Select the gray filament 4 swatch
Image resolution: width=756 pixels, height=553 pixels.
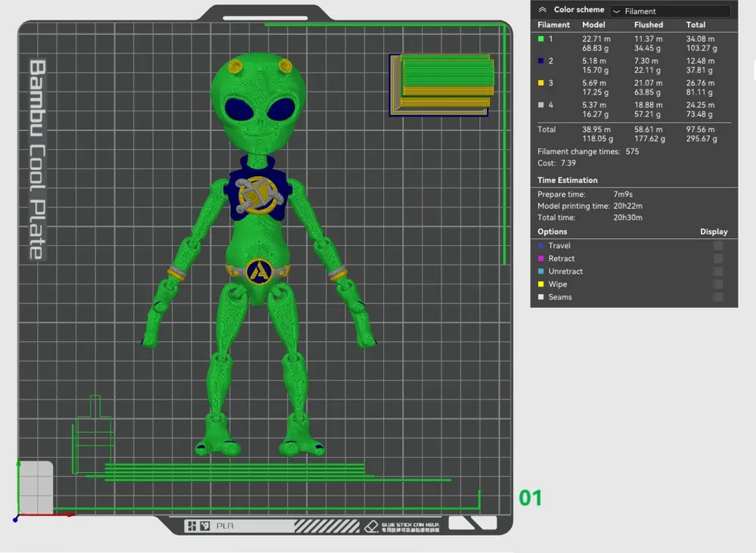click(x=540, y=104)
